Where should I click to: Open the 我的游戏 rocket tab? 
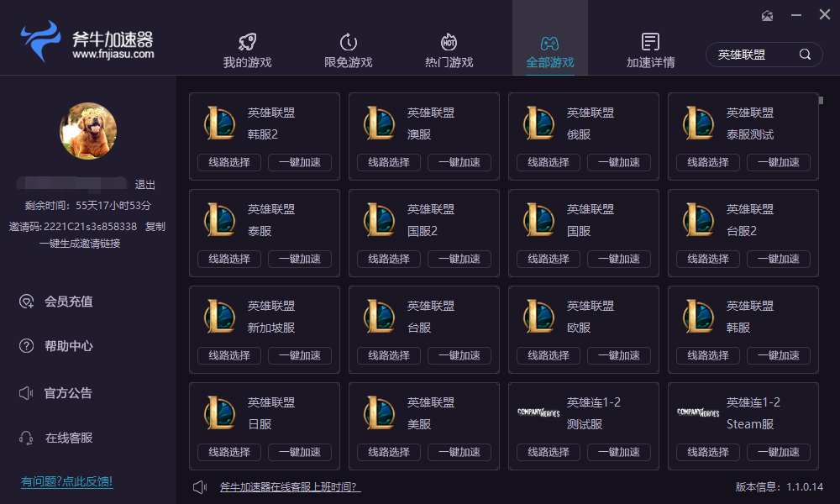(247, 51)
